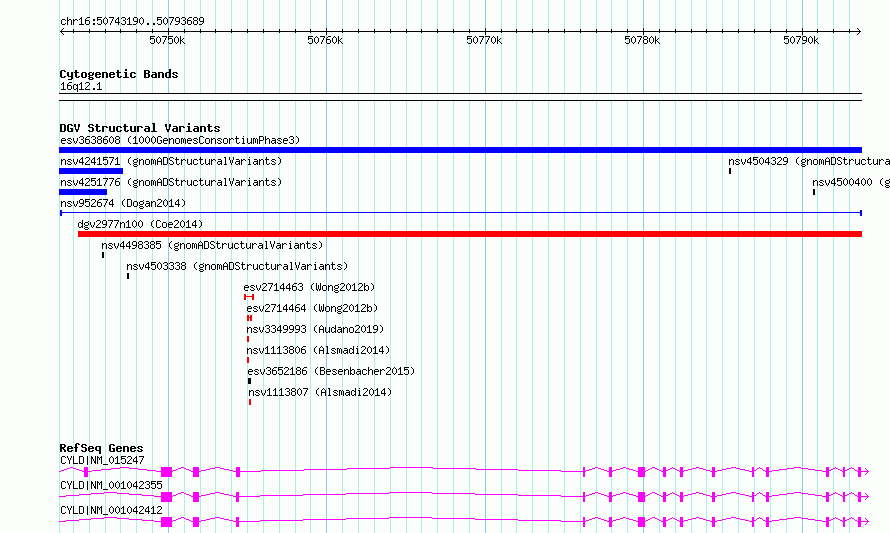Open the nsv4251776 (gnomADStructuralVariants) label
The image size is (890, 533).
click(171, 182)
